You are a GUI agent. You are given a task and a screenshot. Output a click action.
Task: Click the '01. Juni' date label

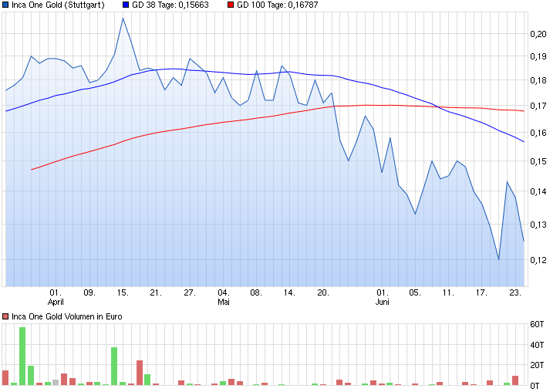coord(382,297)
